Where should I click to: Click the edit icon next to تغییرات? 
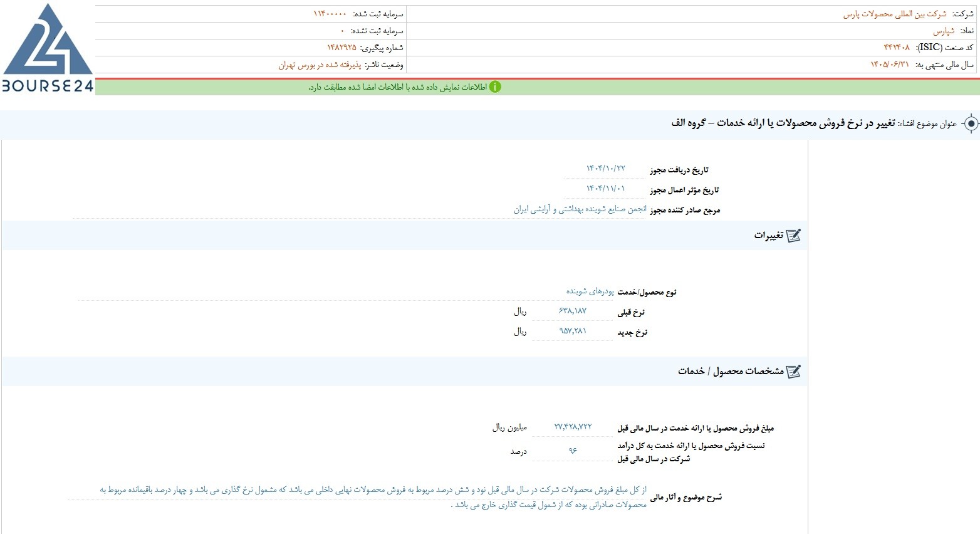tap(793, 236)
